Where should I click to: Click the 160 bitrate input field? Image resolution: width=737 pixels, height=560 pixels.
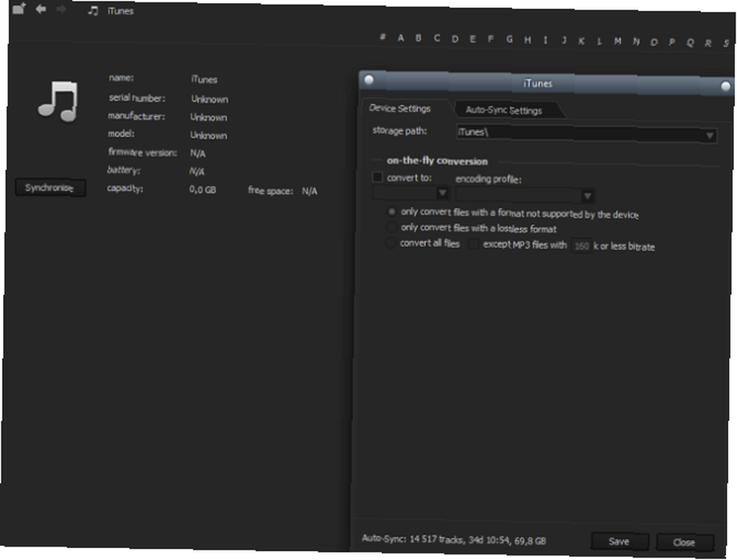coord(582,246)
